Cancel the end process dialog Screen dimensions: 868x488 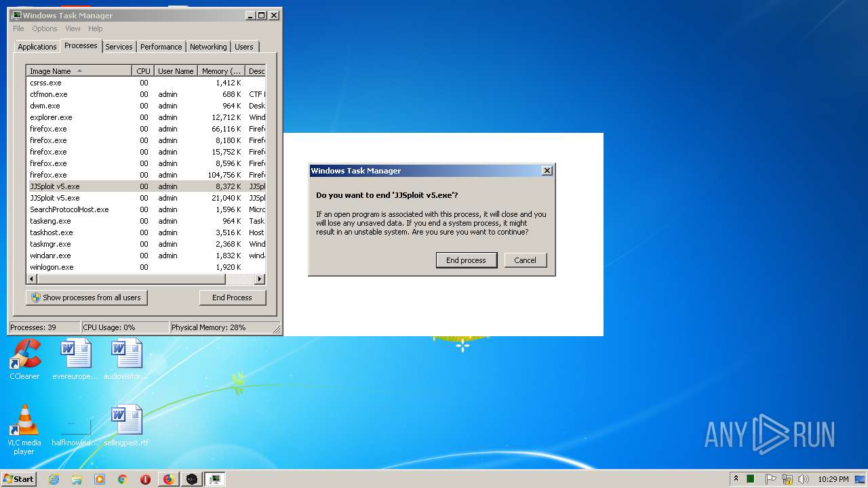[x=525, y=260]
